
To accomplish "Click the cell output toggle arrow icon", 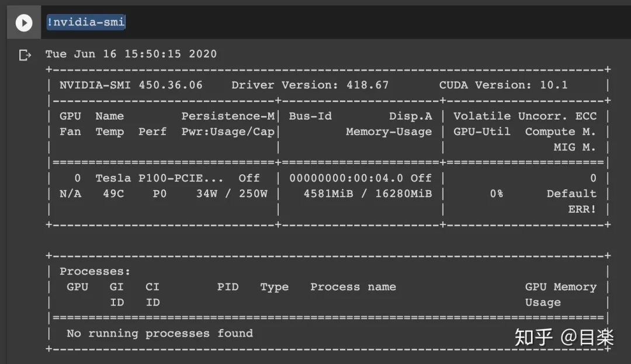I will click(x=25, y=55).
